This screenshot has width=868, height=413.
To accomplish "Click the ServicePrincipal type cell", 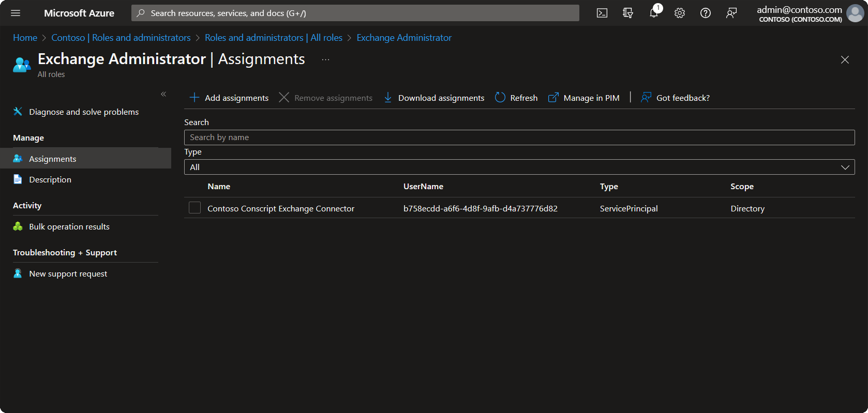I will [629, 208].
